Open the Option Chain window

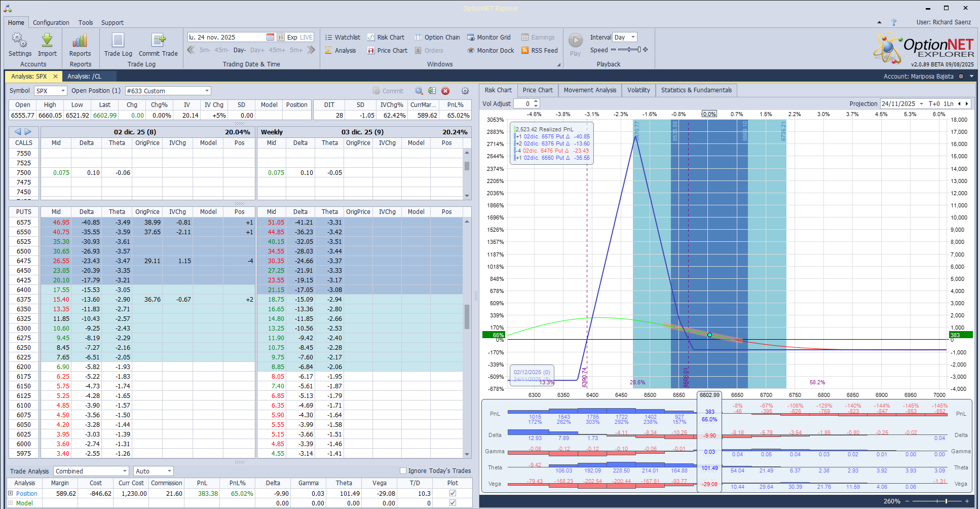pos(437,38)
